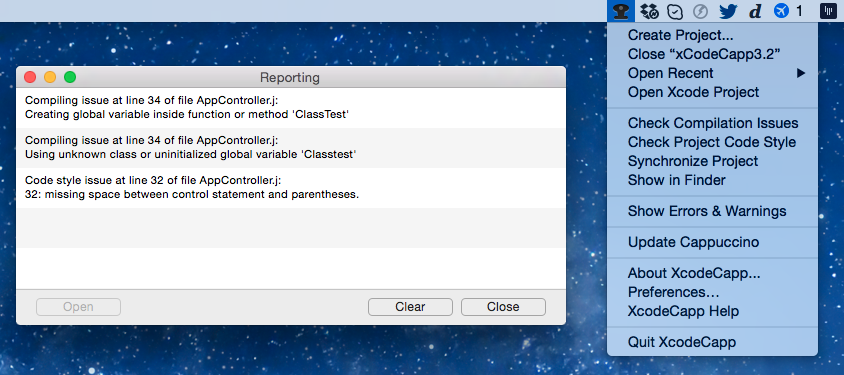Click the green zoom button of Reporting window

point(70,77)
